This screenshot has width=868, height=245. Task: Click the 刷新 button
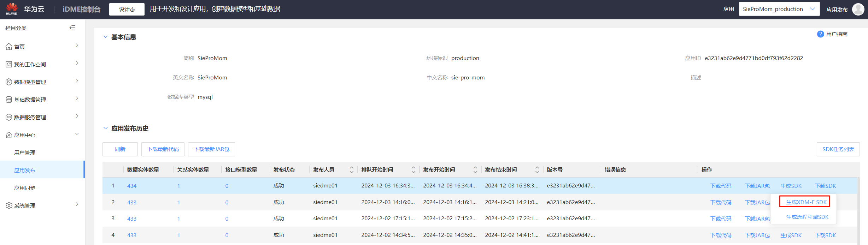[x=120, y=149]
